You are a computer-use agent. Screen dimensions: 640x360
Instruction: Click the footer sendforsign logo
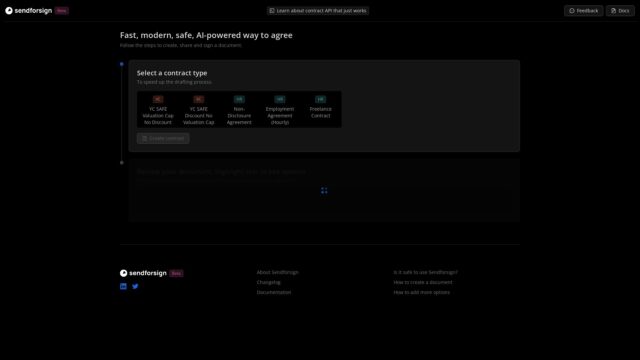pos(143,273)
